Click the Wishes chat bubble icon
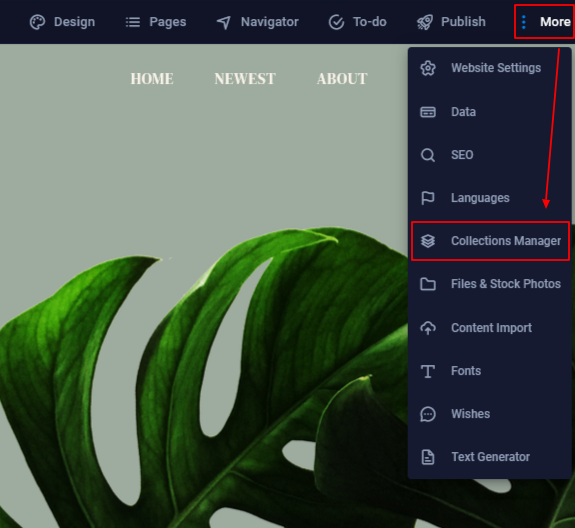Viewport: 575px width, 528px height. point(428,414)
